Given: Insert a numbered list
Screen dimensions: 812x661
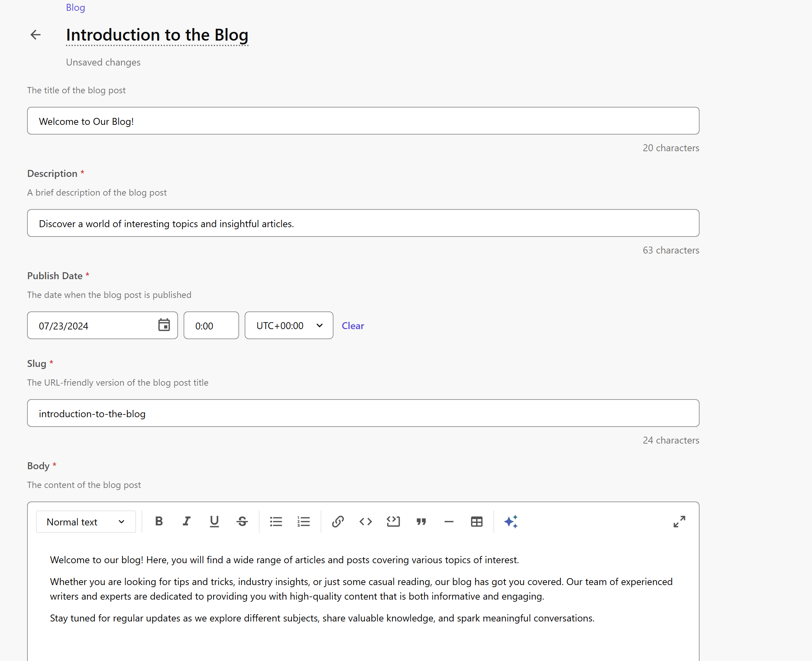Looking at the screenshot, I should pyautogui.click(x=304, y=521).
